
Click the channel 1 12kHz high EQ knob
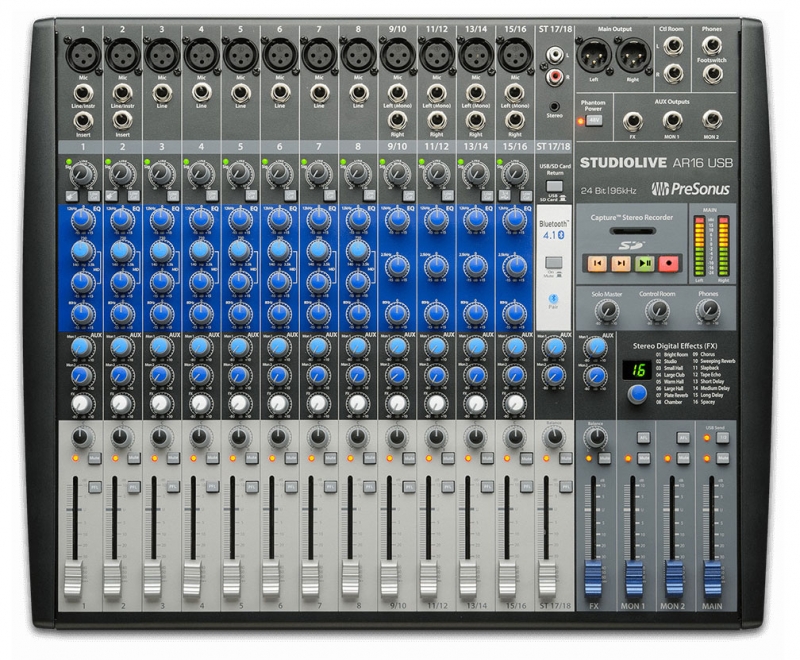tap(82, 220)
